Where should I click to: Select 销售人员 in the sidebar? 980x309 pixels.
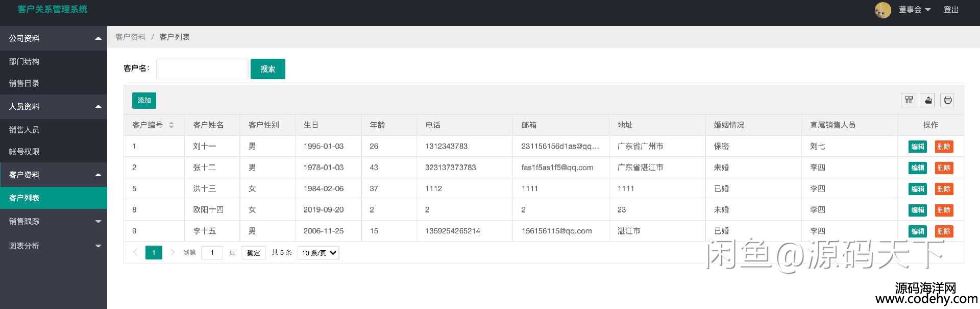pyautogui.click(x=24, y=130)
